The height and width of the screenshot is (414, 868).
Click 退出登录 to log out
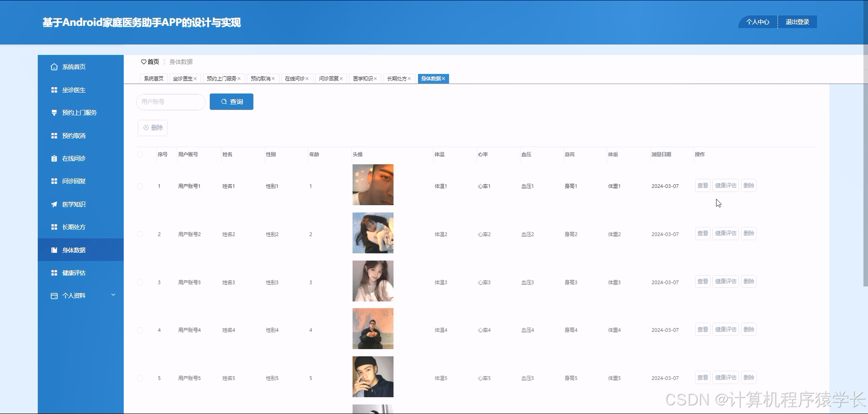[797, 22]
